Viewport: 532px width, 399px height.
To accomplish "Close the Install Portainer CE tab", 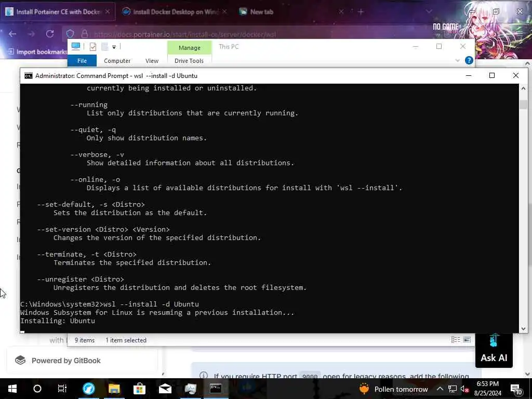I will click(108, 11).
